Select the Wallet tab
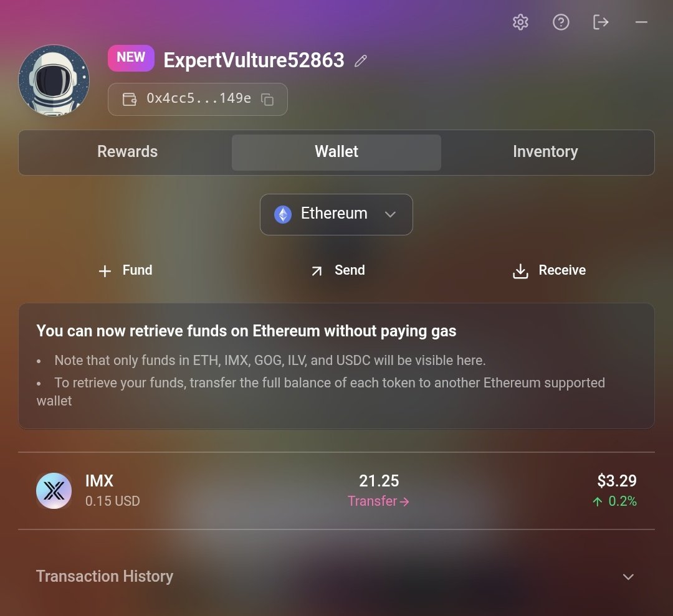Image resolution: width=673 pixels, height=616 pixels. [336, 152]
